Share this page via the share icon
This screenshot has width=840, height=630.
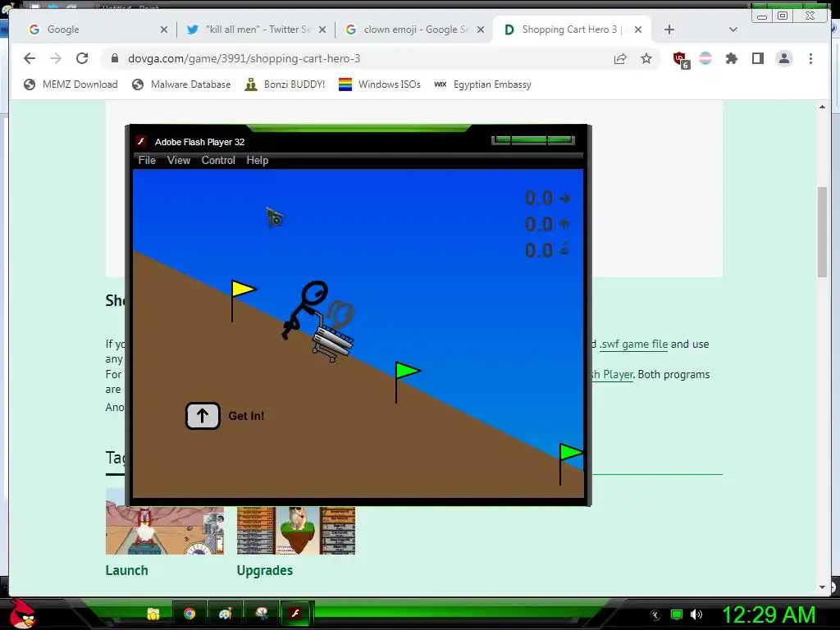(620, 58)
